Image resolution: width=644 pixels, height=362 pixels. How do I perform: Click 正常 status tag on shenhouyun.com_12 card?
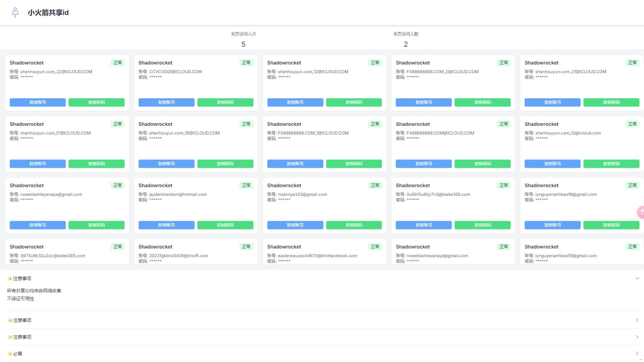[x=375, y=63]
